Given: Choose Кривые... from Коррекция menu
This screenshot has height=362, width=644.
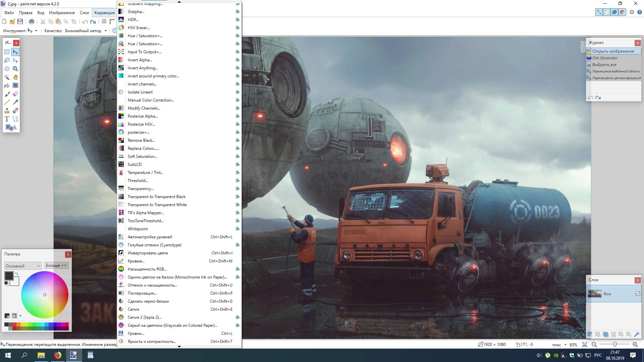Looking at the screenshot, I should coord(179,261).
